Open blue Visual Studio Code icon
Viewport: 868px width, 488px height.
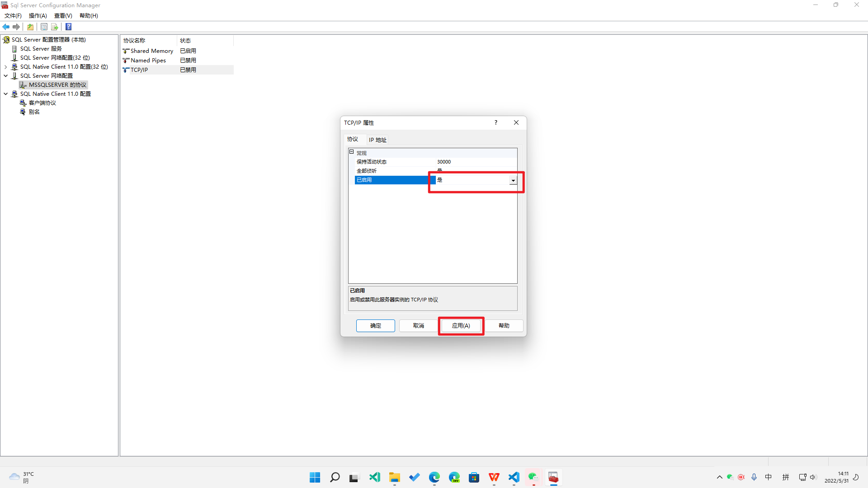coord(514,477)
